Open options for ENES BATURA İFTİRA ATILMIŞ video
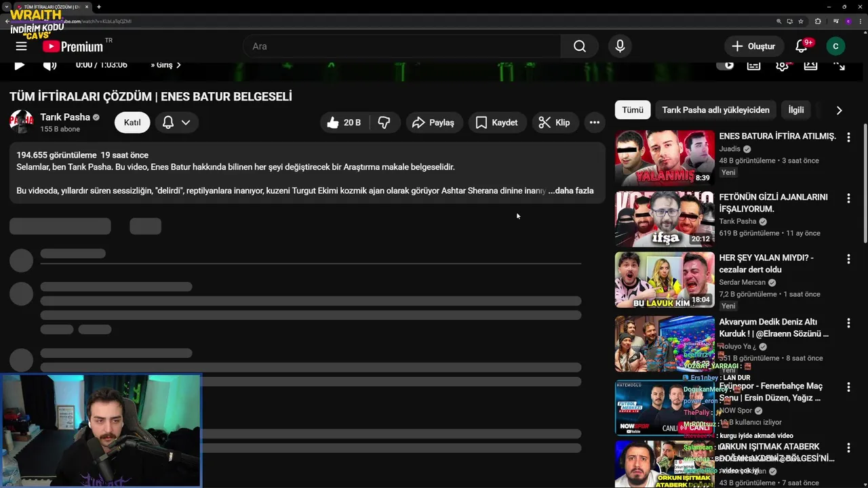This screenshot has width=868, height=488. [848, 138]
